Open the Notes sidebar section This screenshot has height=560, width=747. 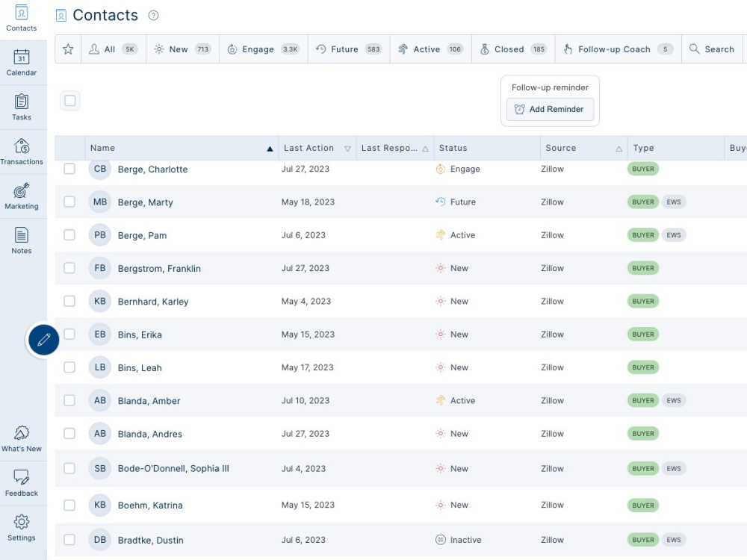tap(22, 241)
